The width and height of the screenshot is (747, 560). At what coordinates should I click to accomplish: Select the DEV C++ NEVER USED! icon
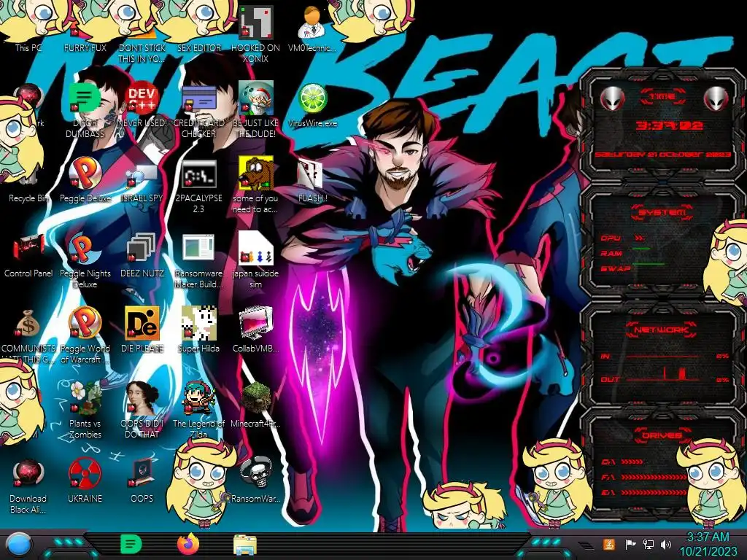pyautogui.click(x=142, y=105)
